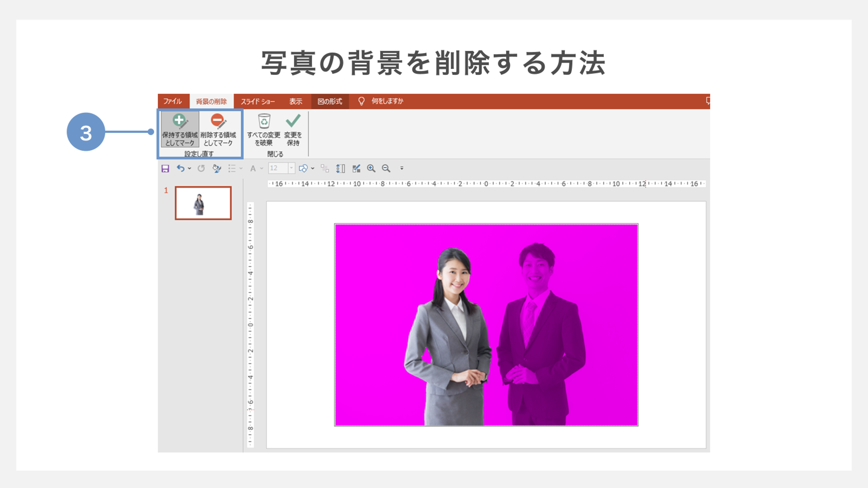Viewport: 868px width, 488px height.
Task: Open the ファイル tab
Action: tap(173, 101)
